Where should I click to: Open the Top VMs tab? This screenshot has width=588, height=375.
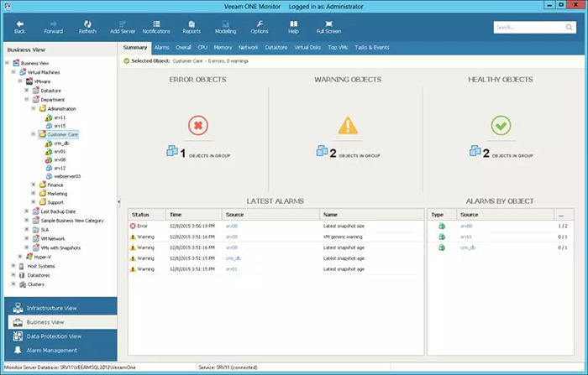(339, 48)
